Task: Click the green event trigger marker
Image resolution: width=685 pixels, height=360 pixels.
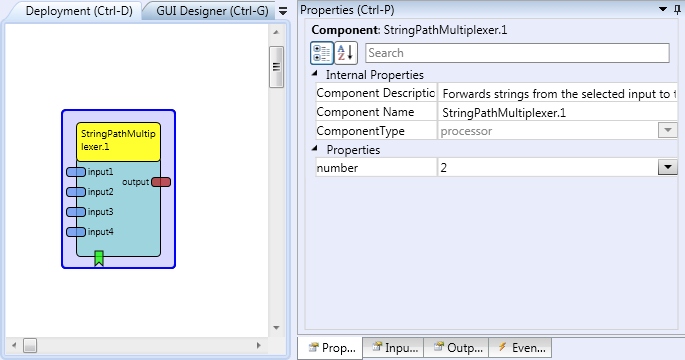Action: point(99,258)
